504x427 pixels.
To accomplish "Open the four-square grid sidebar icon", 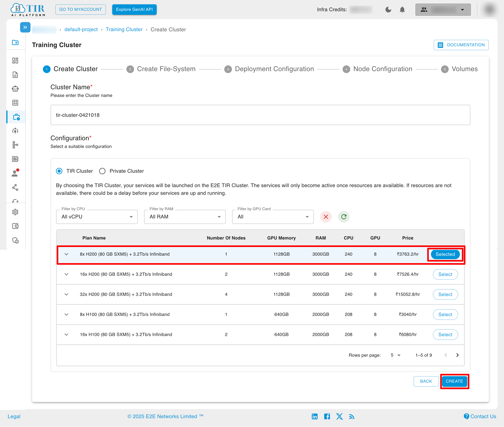I will coord(15,103).
